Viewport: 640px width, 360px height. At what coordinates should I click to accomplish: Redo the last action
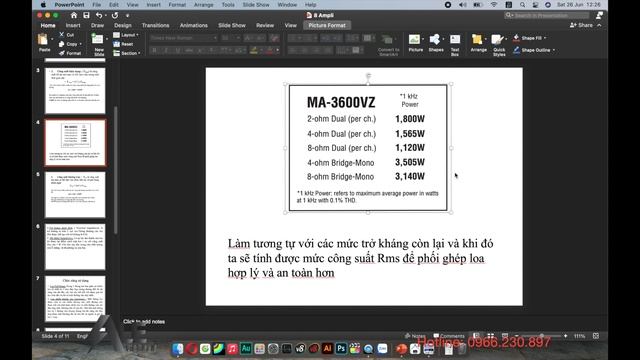coord(115,16)
